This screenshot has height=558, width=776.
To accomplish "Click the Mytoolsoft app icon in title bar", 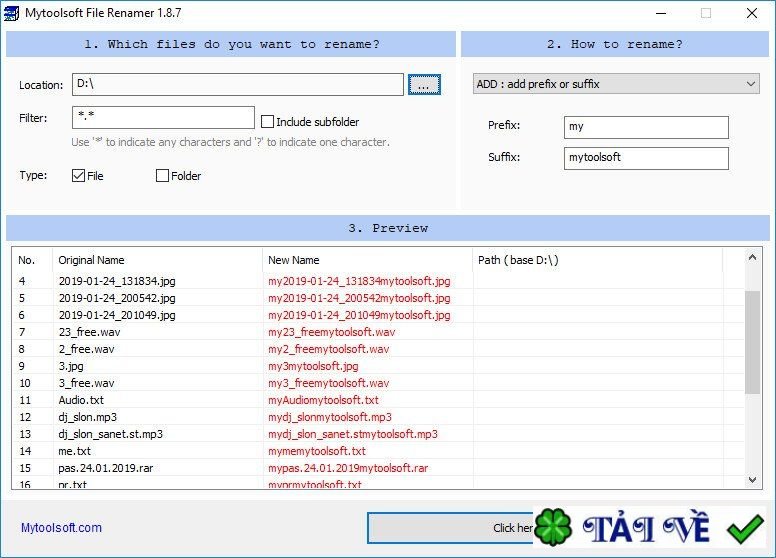I will (x=11, y=13).
